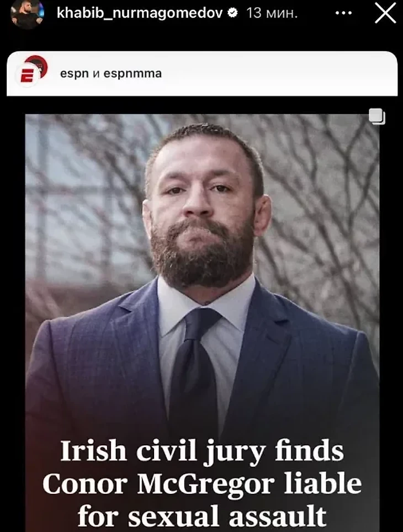Click the 'и' separator between account names
The image size is (403, 532).
coord(96,74)
